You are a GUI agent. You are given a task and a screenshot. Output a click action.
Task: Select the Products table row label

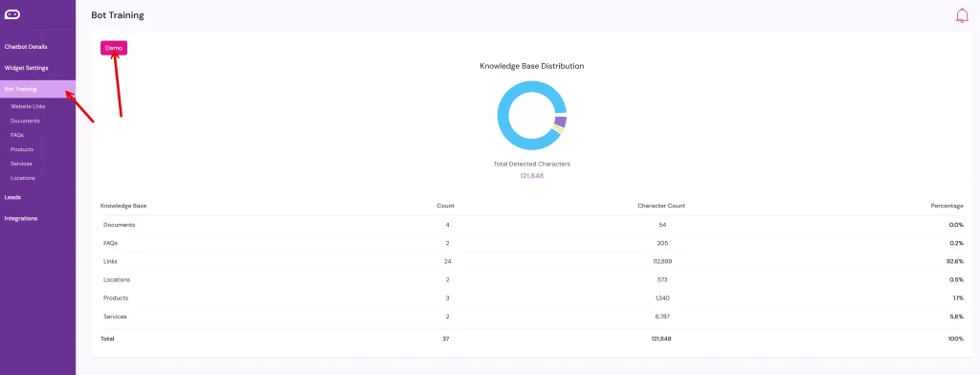tap(116, 298)
